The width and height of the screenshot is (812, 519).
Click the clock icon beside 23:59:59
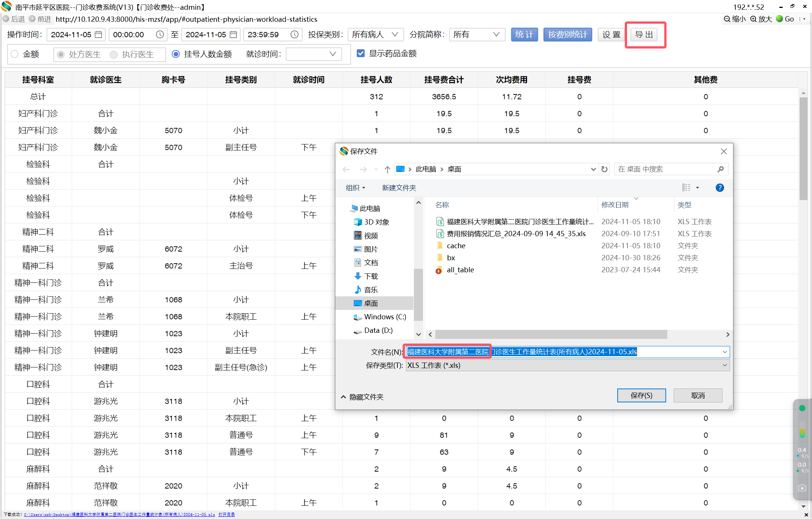(x=294, y=35)
